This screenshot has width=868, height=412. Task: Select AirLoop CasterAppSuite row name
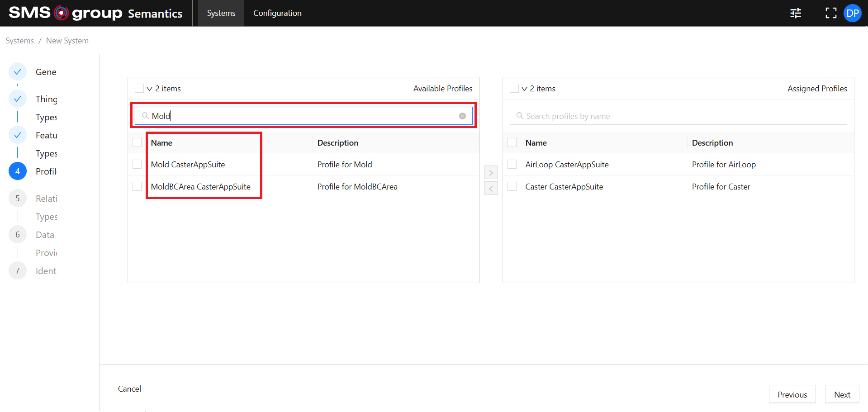(567, 165)
